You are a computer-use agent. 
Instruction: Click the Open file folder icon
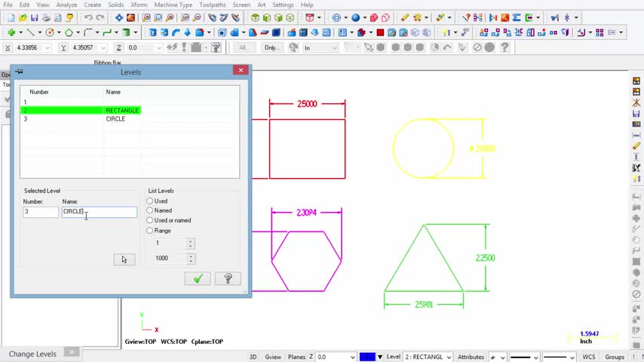tap(23, 17)
